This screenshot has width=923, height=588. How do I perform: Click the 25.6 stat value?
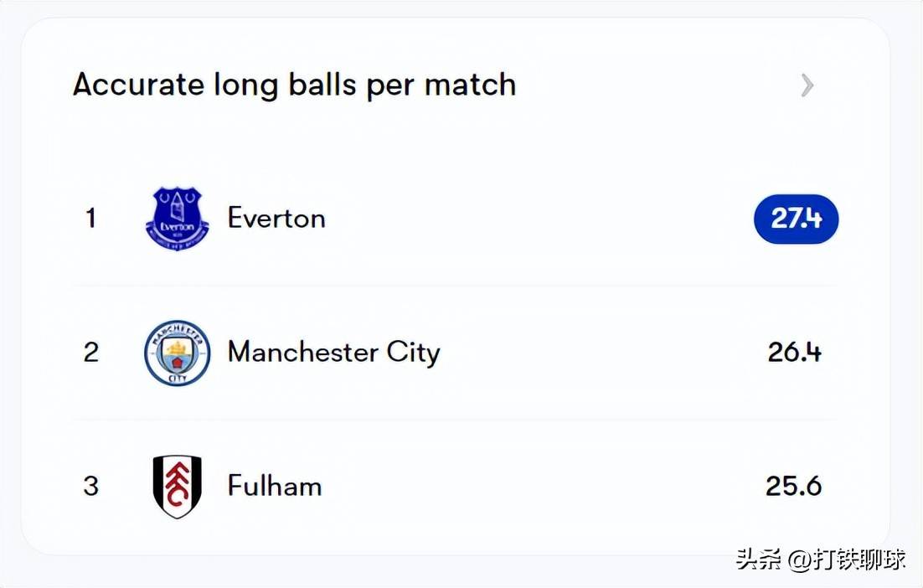pyautogui.click(x=793, y=487)
